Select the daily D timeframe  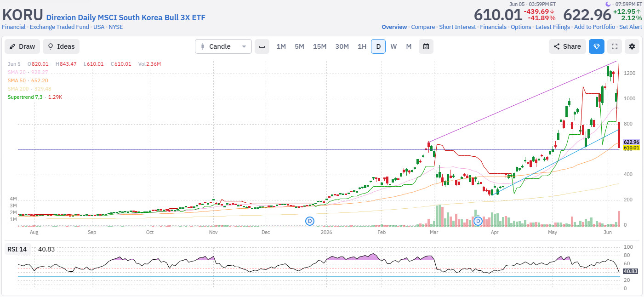point(378,46)
